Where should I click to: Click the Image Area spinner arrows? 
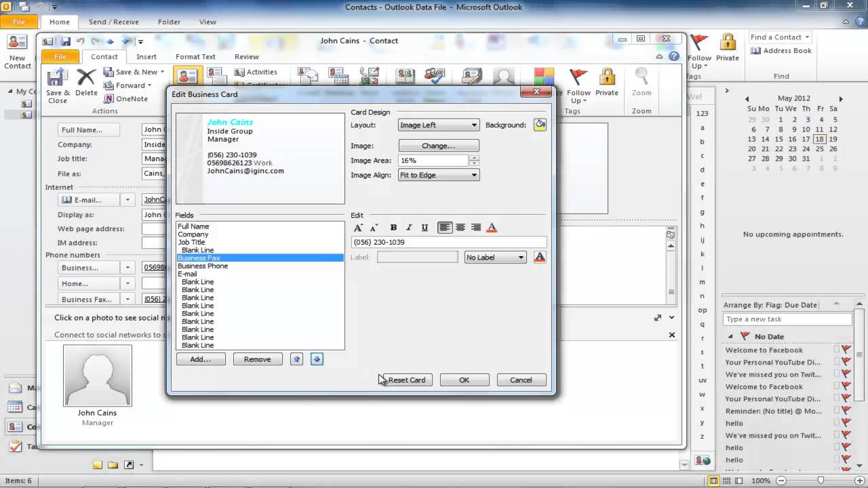474,161
